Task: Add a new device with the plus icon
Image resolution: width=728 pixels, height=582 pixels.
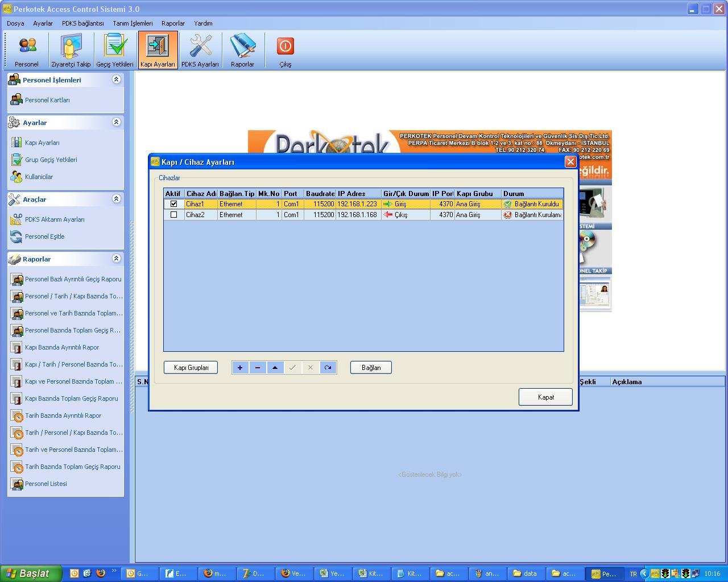Action: 239,367
